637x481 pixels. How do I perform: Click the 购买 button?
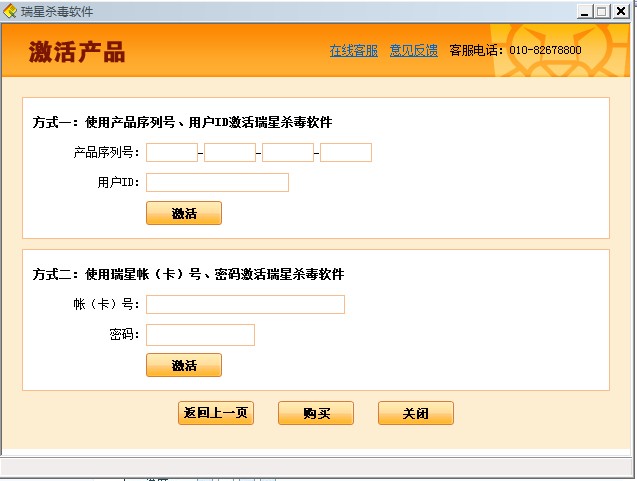pyautogui.click(x=316, y=413)
